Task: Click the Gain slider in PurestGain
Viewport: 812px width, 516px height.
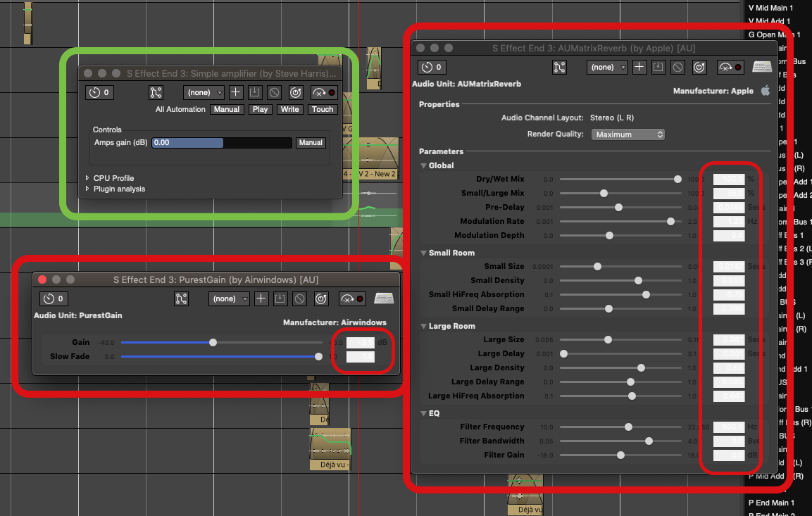Action: click(x=213, y=343)
